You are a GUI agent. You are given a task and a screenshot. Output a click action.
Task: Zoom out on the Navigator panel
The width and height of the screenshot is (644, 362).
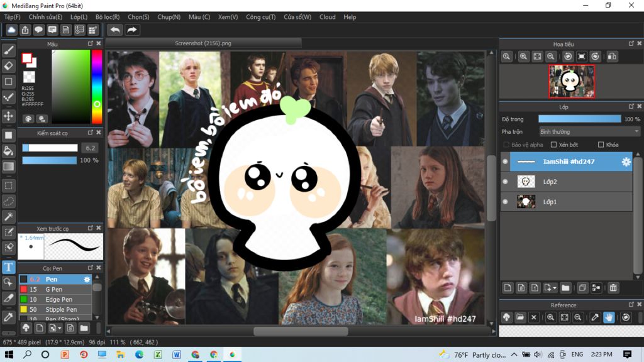click(551, 57)
